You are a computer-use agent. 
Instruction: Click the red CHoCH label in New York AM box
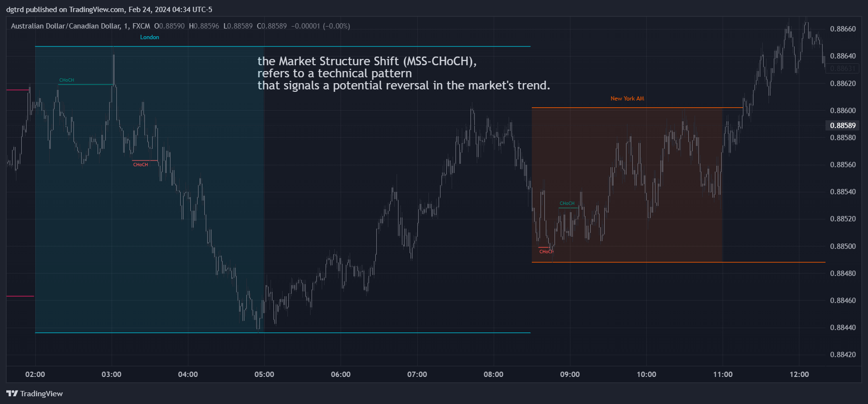click(x=546, y=252)
